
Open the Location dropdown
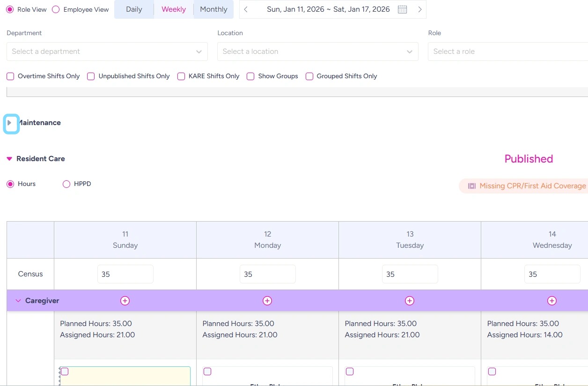pyautogui.click(x=317, y=52)
